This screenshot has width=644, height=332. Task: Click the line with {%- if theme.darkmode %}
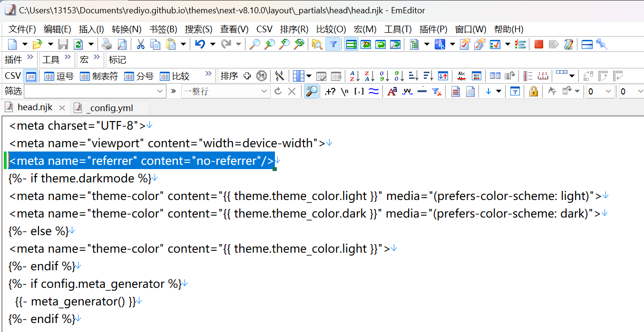click(80, 179)
